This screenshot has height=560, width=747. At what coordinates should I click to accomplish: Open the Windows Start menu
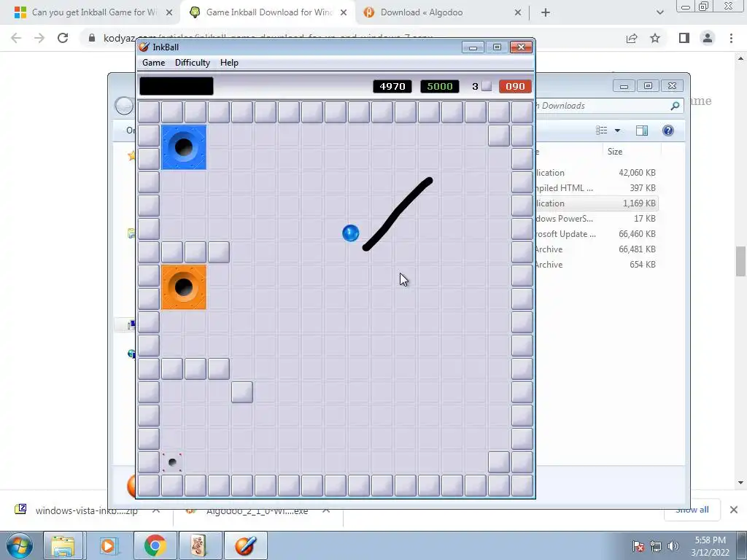[19, 545]
